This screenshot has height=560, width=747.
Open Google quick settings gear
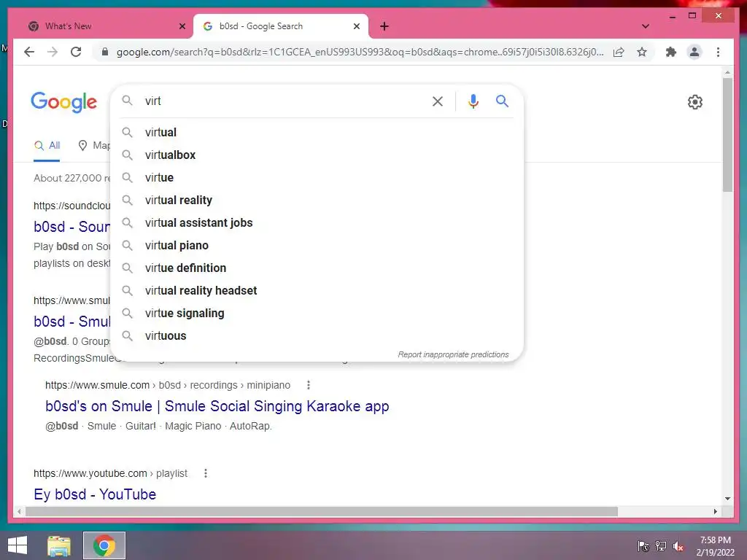coord(695,102)
